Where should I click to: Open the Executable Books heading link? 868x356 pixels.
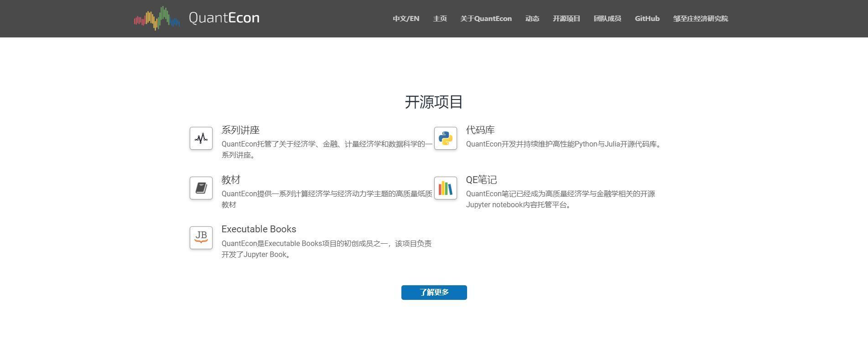coord(259,229)
